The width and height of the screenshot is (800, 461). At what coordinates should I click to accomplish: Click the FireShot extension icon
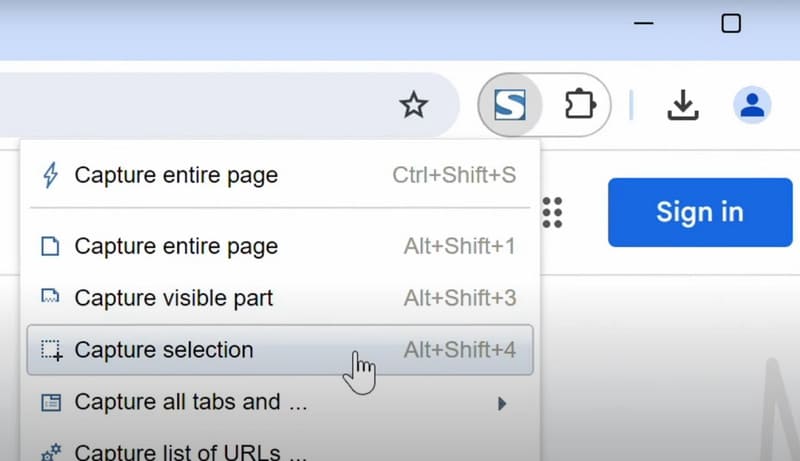[510, 104]
